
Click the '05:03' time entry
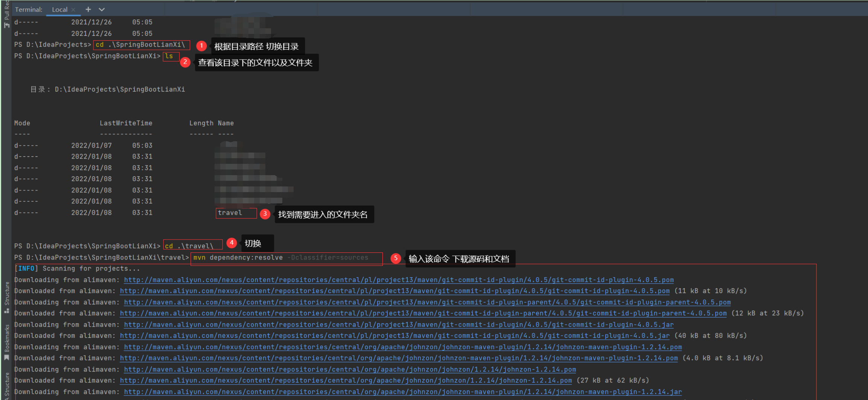(x=142, y=145)
